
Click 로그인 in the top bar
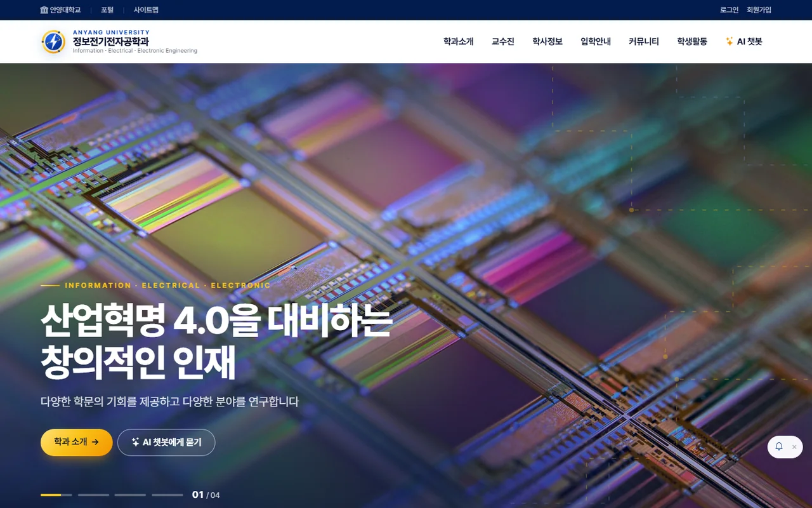pyautogui.click(x=730, y=10)
